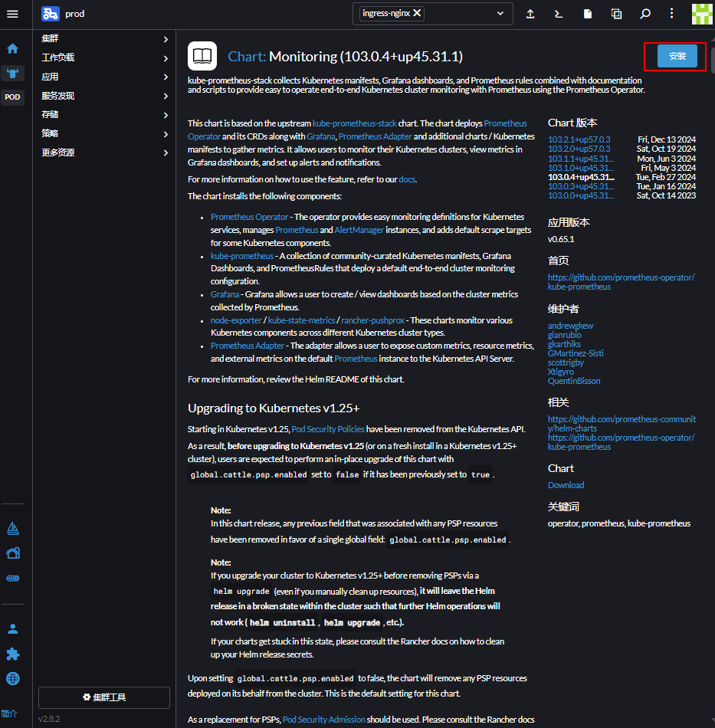Open the kube-state-metrics link

point(301,320)
